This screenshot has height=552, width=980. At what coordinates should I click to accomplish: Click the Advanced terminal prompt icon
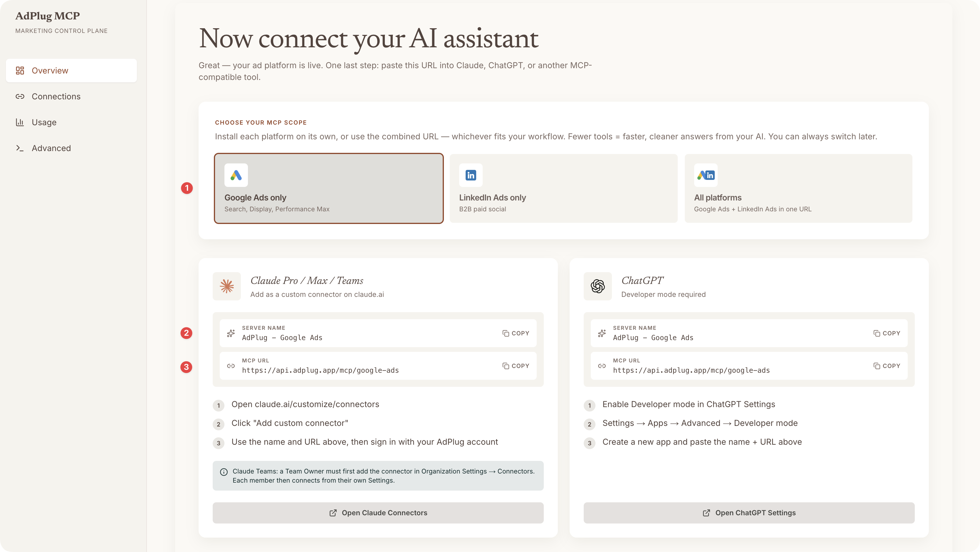[20, 148]
